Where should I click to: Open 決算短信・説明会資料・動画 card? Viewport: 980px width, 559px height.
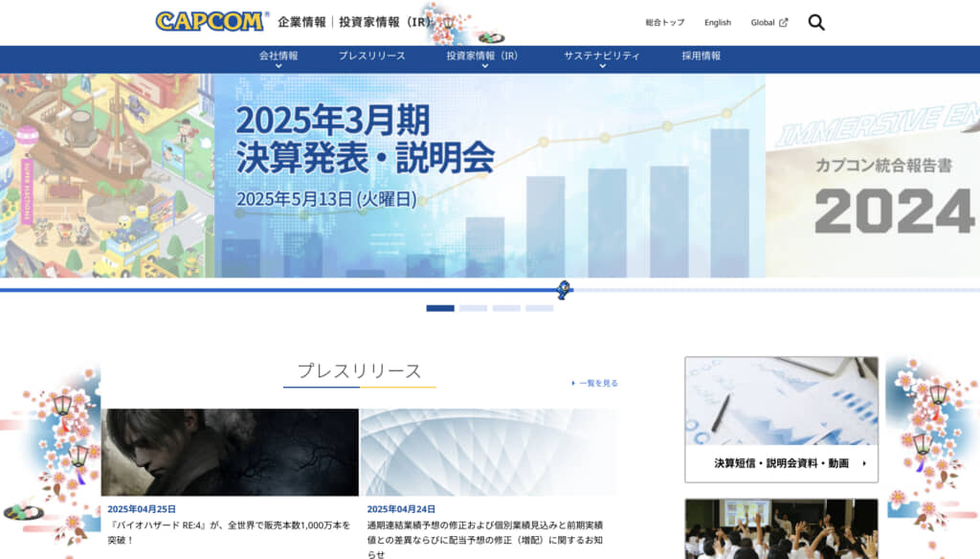pos(781,419)
